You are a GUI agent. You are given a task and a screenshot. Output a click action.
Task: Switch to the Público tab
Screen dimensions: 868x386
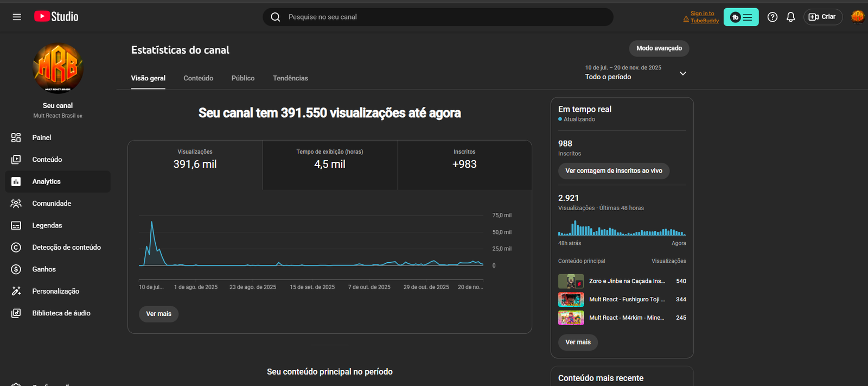242,78
